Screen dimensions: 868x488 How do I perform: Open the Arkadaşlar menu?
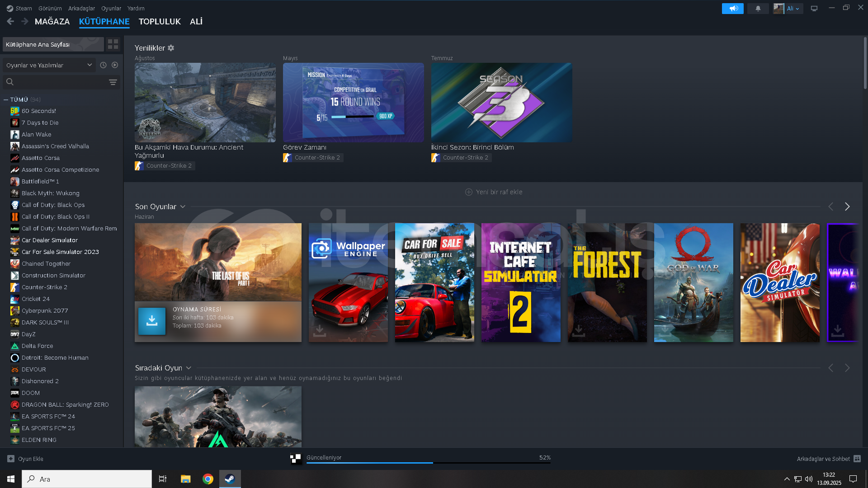[x=81, y=8]
